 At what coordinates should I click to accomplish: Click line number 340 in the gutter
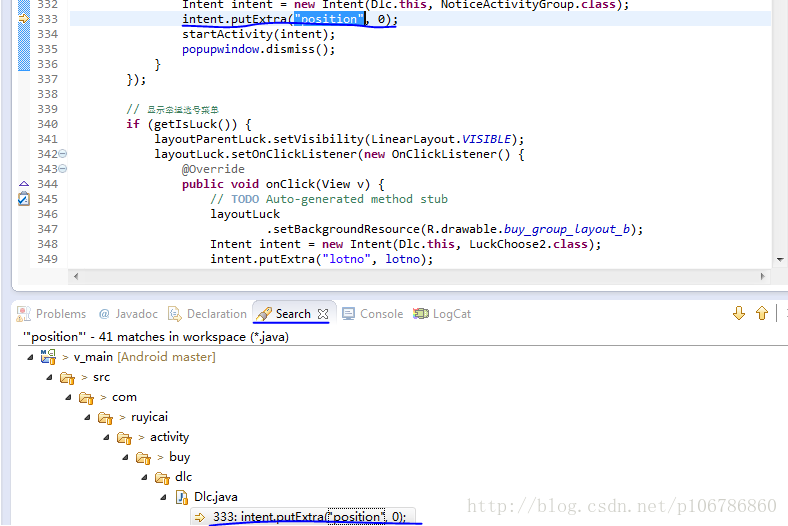click(x=47, y=124)
